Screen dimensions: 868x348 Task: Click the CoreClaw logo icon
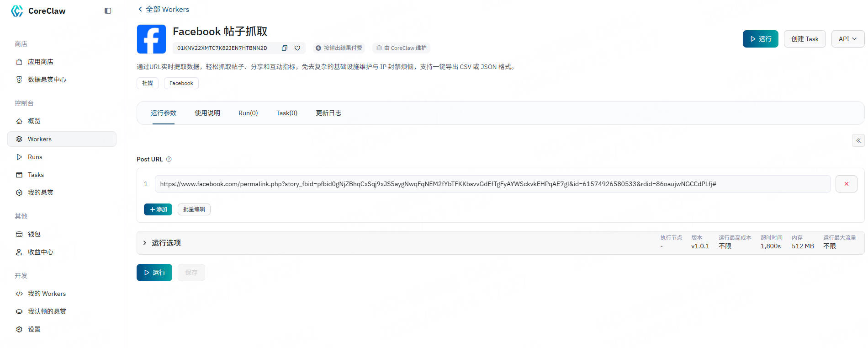[x=17, y=11]
